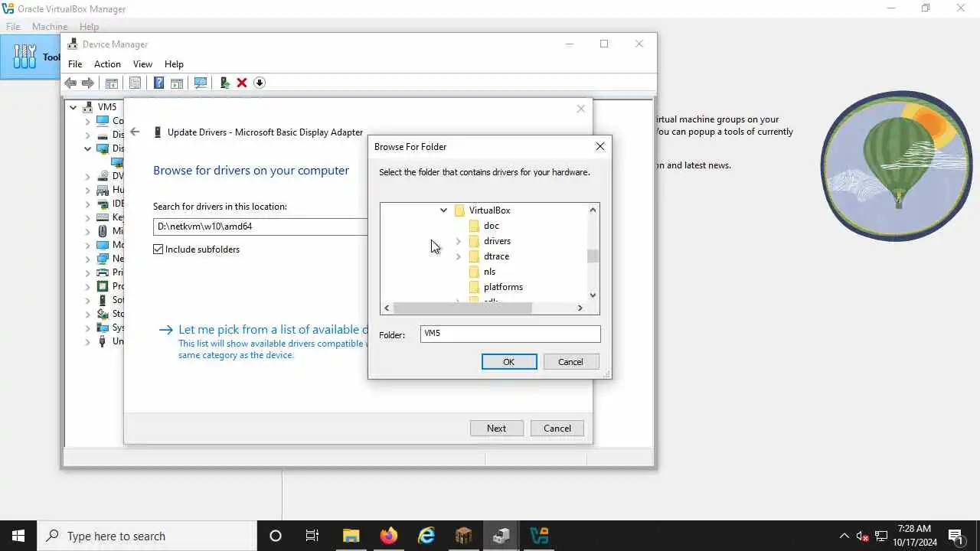The width and height of the screenshot is (980, 551).
Task: Click the folder tree vertical scrollbar thumb
Action: (x=593, y=256)
